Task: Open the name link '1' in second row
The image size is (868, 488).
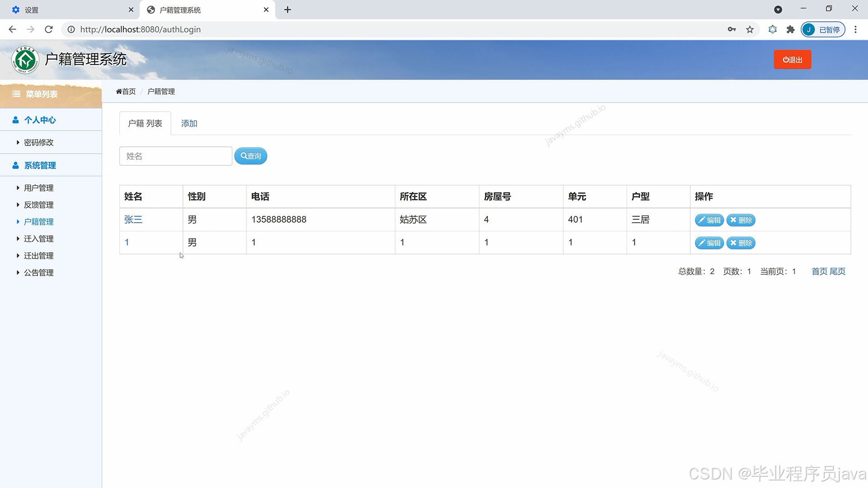Action: 127,243
